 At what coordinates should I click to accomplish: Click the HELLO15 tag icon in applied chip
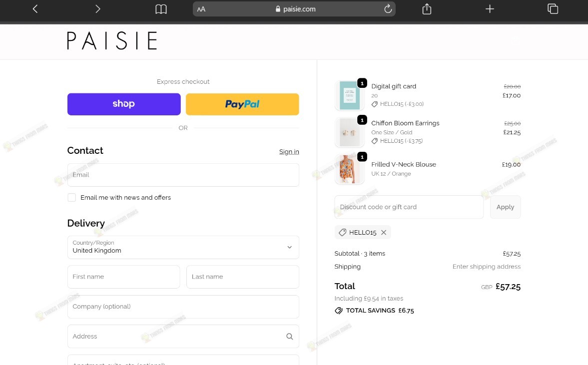pyautogui.click(x=342, y=232)
